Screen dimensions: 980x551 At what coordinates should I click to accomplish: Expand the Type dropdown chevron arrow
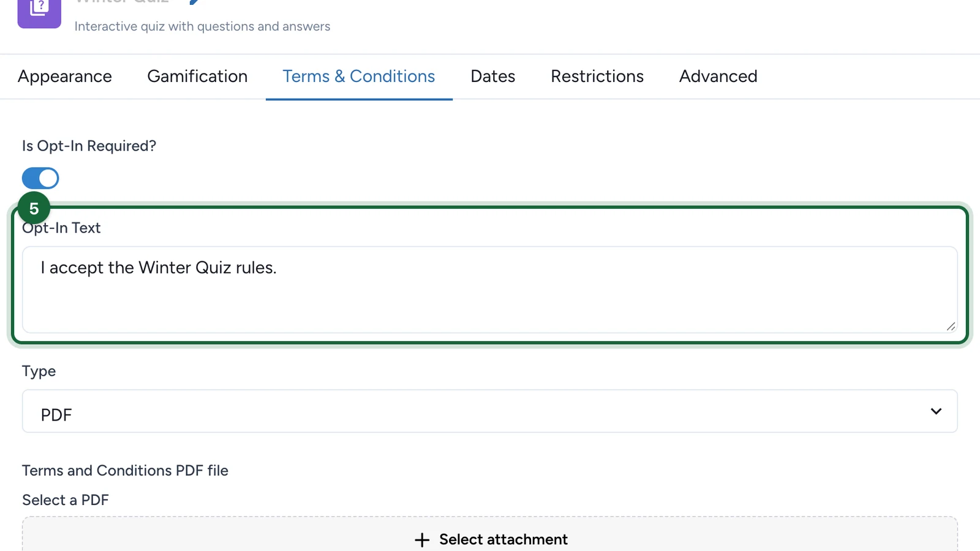point(936,411)
